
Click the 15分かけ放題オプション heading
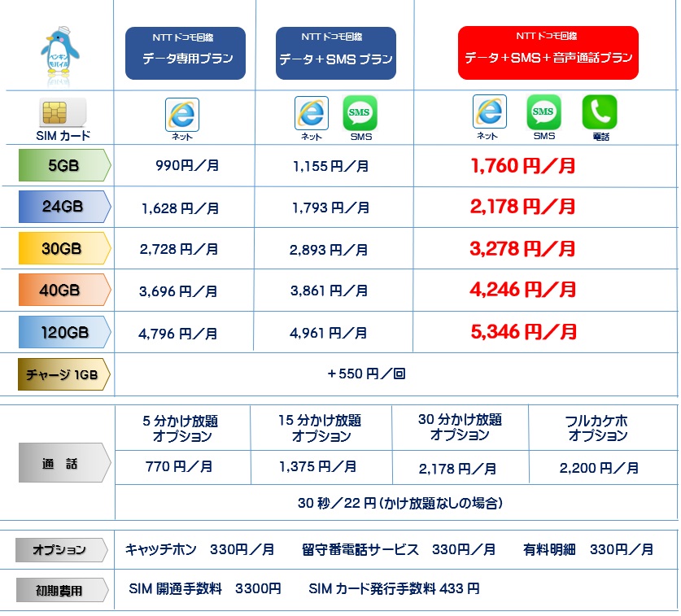pos(320,428)
